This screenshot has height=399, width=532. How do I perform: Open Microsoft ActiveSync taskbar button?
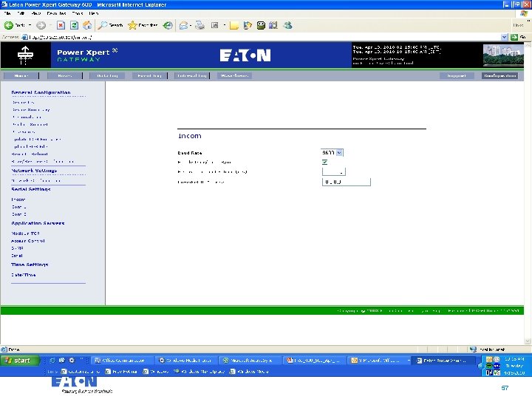(x=250, y=361)
